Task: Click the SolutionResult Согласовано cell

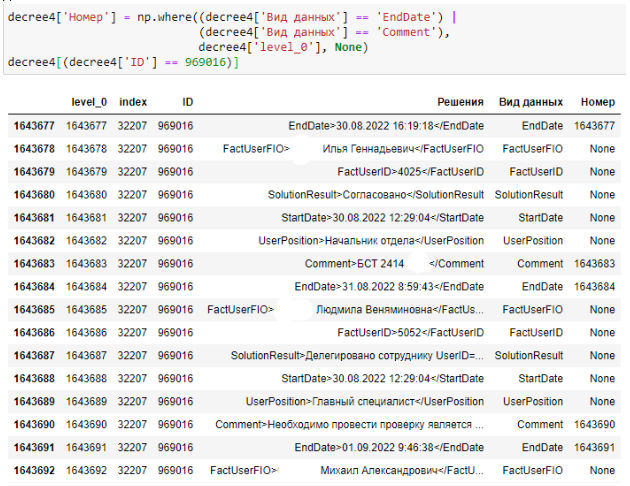Action: 375,195
